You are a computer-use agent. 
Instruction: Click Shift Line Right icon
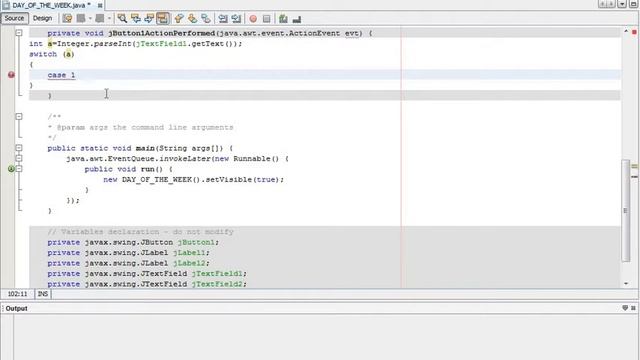tap(236, 18)
